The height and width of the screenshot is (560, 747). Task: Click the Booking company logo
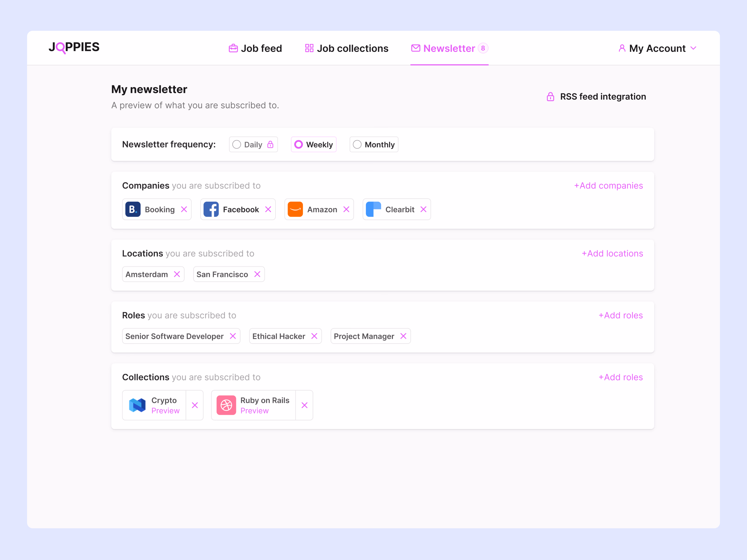click(133, 209)
